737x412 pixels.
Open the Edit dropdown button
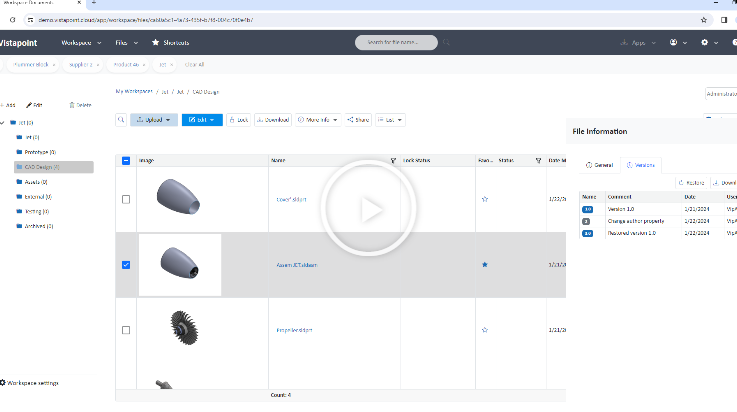point(201,119)
